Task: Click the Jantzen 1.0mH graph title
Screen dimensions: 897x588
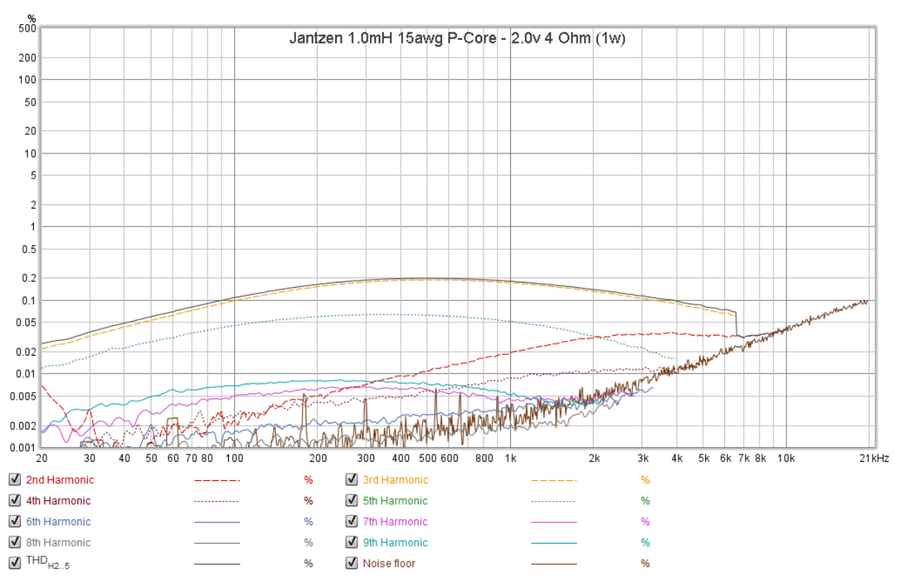Action: click(x=457, y=39)
